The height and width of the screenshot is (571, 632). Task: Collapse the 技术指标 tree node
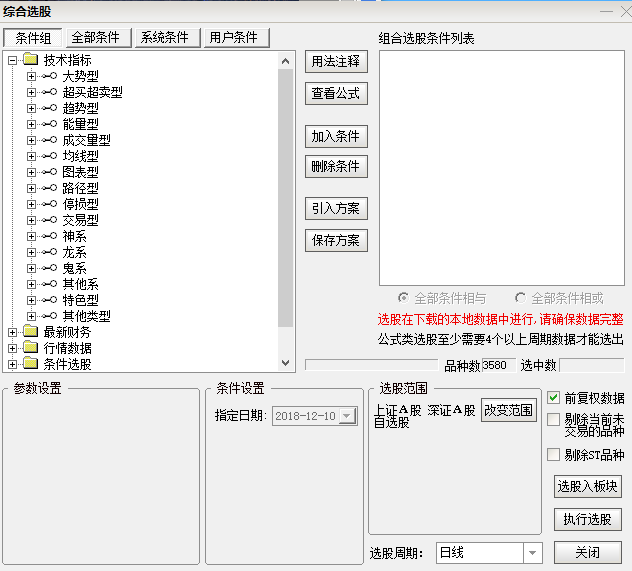[12, 60]
